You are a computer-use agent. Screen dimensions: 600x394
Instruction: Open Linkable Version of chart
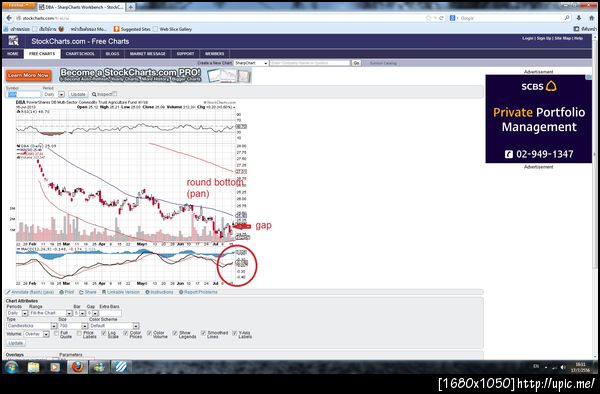[x=121, y=292]
